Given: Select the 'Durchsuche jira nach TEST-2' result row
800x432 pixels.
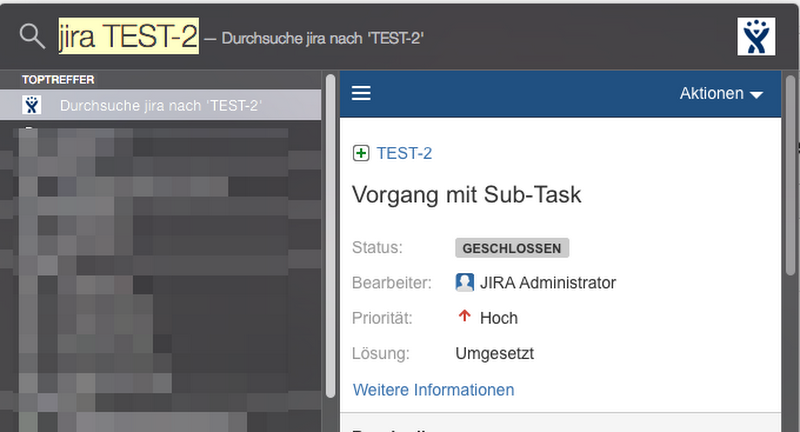Looking at the screenshot, I should pyautogui.click(x=161, y=105).
